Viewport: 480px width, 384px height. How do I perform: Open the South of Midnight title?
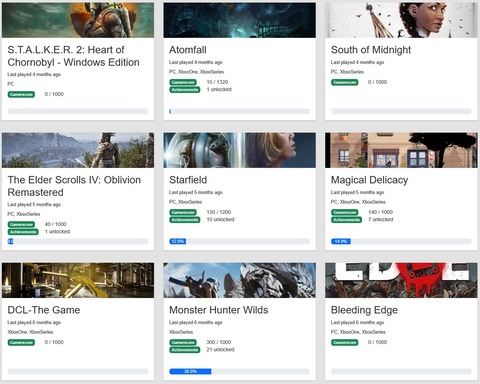[x=371, y=50]
